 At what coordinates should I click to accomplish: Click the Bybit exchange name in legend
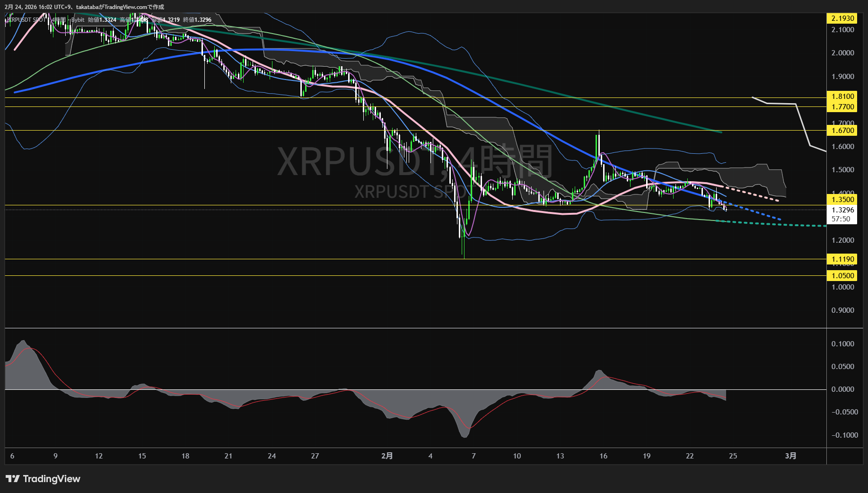pos(78,20)
